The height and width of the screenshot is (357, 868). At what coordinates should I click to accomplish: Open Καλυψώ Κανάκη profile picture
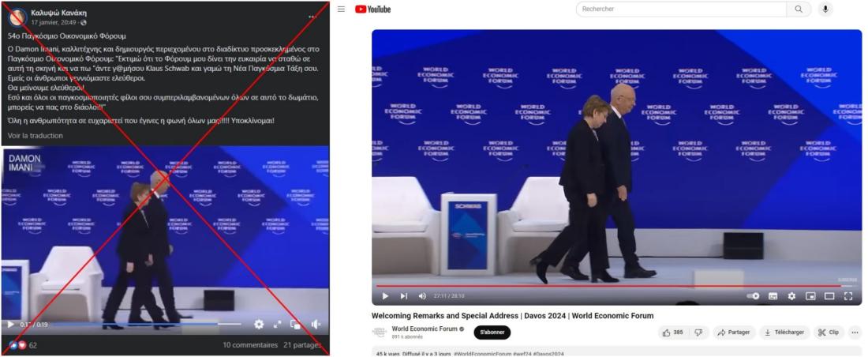click(x=18, y=17)
